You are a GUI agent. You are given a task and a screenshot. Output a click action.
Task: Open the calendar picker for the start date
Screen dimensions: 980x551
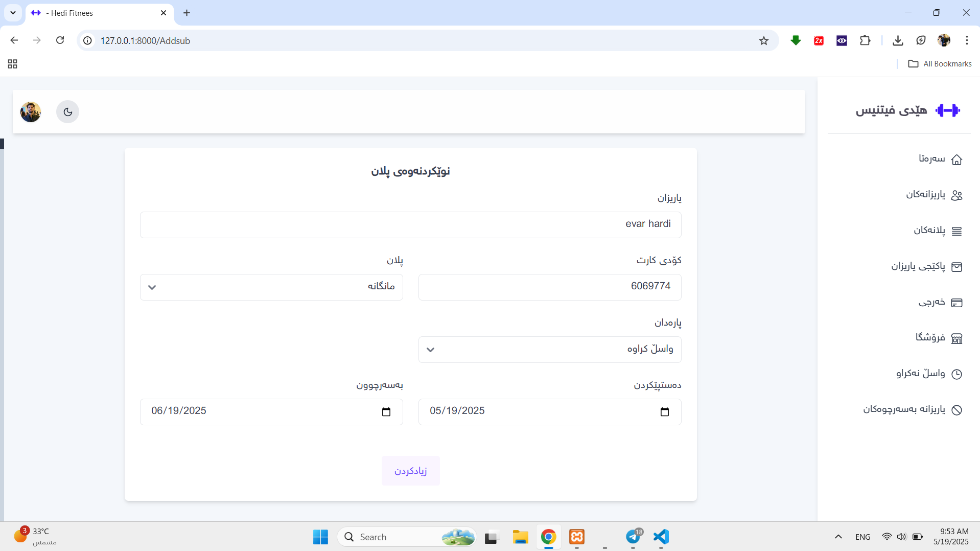click(x=664, y=412)
